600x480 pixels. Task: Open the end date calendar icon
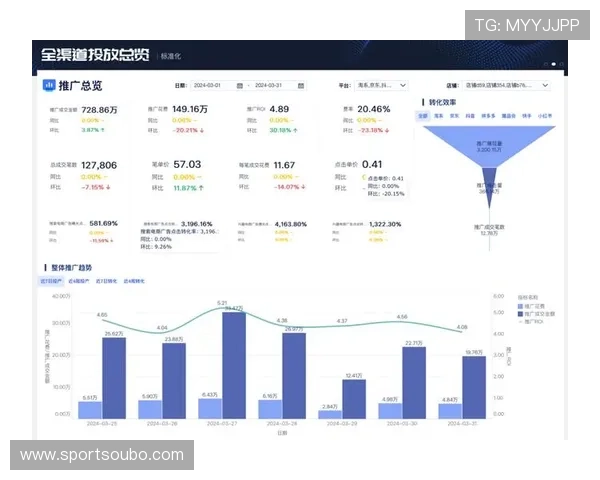(301, 86)
